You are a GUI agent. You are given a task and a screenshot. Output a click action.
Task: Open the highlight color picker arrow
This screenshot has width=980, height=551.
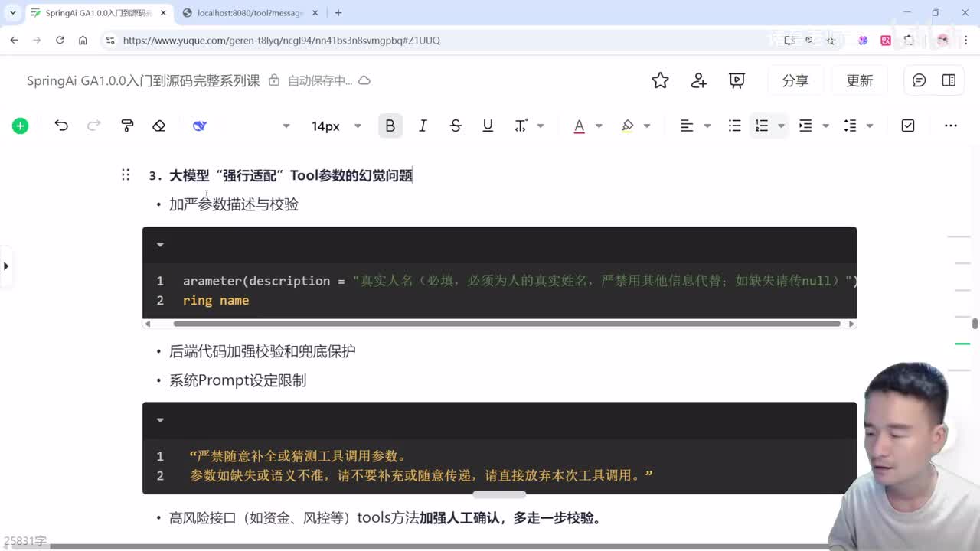[647, 126]
